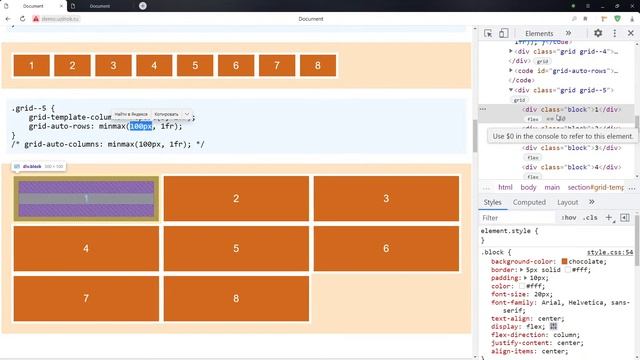The width and height of the screenshot is (640, 360).
Task: Expand the padding shorthand property
Action: [525, 278]
